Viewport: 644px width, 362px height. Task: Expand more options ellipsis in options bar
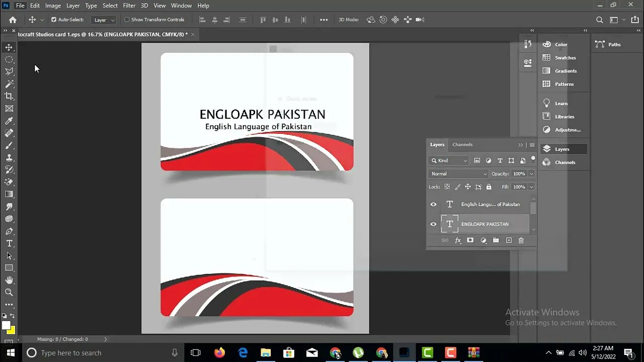pyautogui.click(x=324, y=20)
